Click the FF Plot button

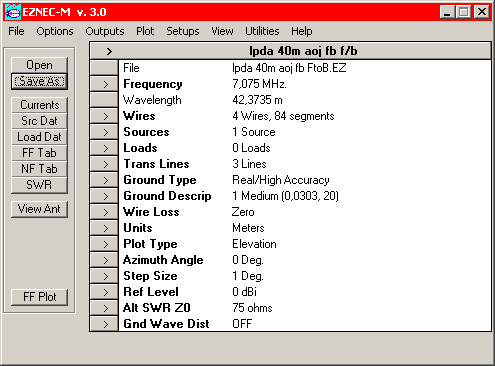pyautogui.click(x=39, y=297)
